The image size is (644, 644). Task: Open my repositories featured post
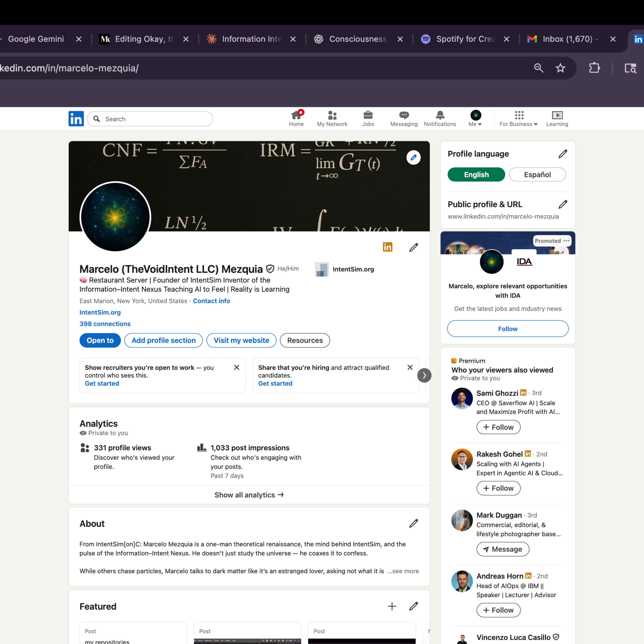click(x=133, y=633)
